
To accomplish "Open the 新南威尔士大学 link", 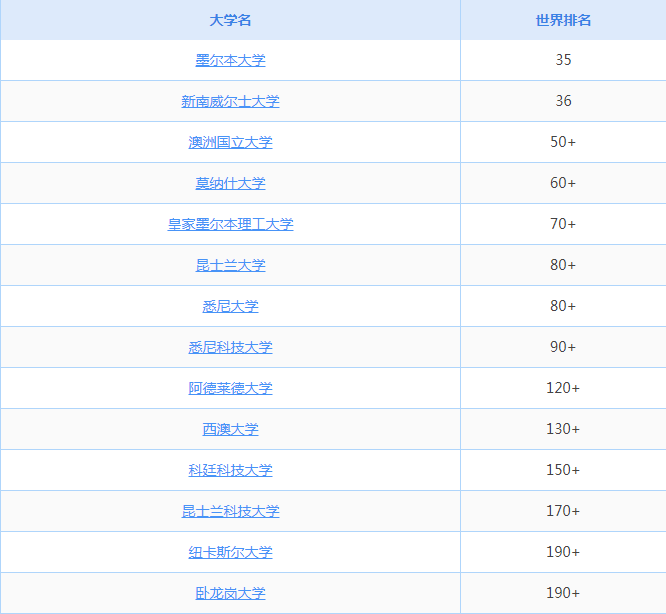I will (230, 101).
